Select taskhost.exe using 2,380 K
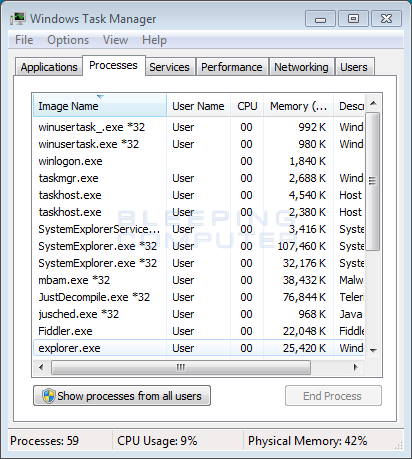 (x=199, y=212)
